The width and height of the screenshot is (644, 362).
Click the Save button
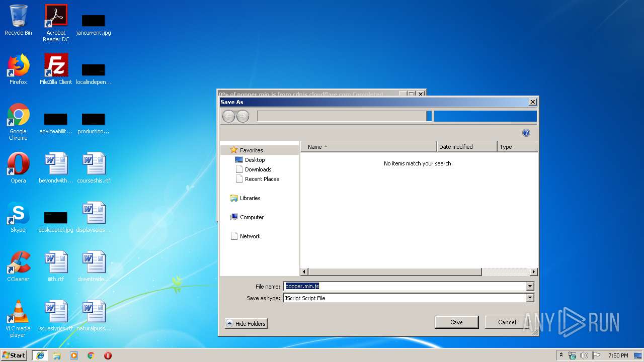456,322
